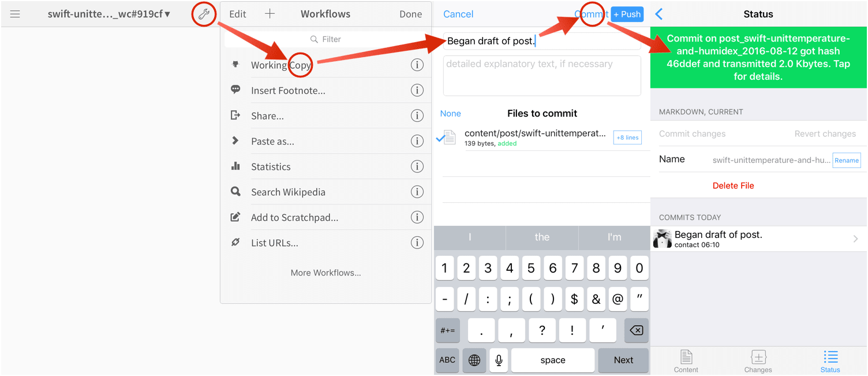Image resolution: width=868 pixels, height=376 pixels.
Task: Tap the backspace delete key
Action: [x=636, y=330]
